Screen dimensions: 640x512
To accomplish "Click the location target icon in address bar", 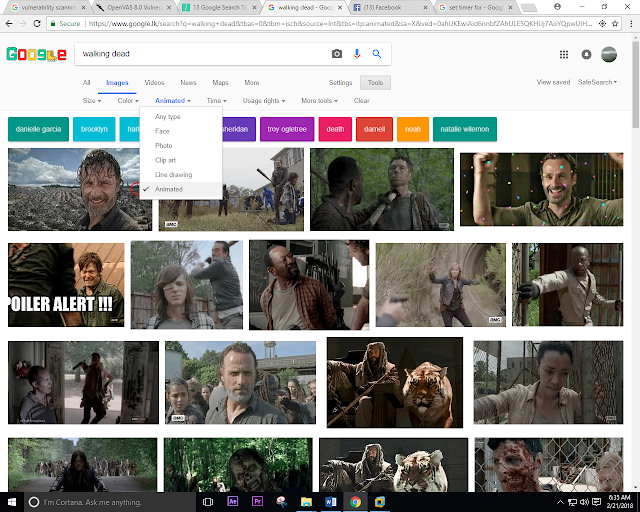I will pos(602,24).
